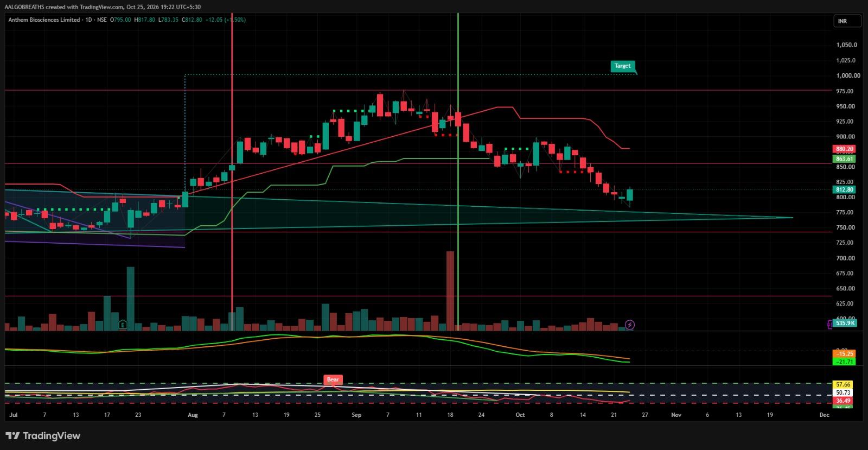The image size is (868, 450).
Task: Click the 535.9K volume label
Action: point(845,323)
